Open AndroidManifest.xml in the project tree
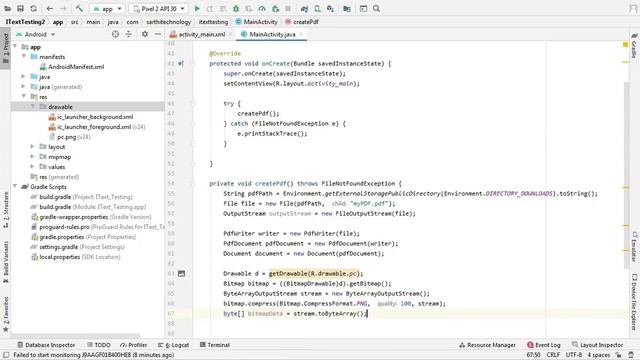This screenshot has width=640, height=360. (72, 67)
